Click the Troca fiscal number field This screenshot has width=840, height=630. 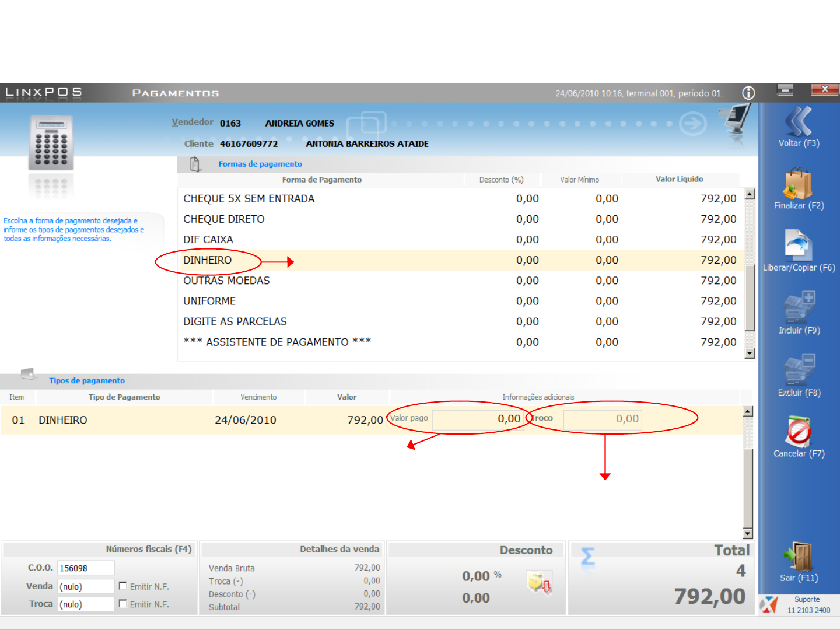86,604
